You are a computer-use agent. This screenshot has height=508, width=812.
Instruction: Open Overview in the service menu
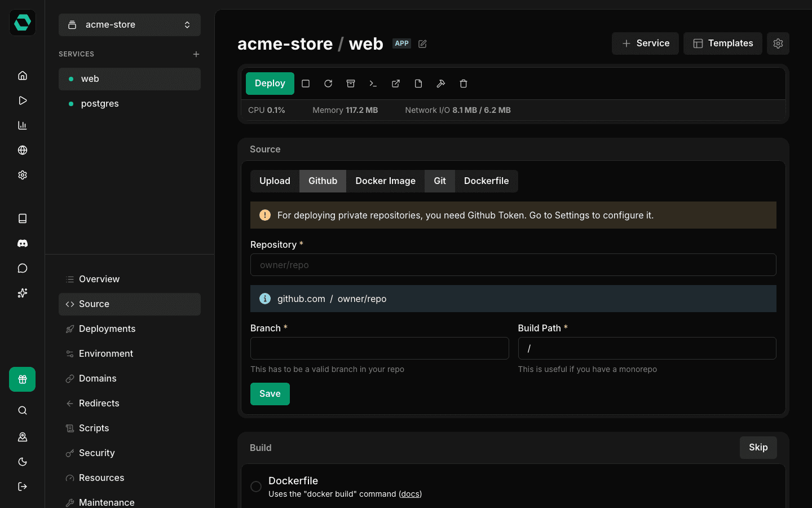130,279
